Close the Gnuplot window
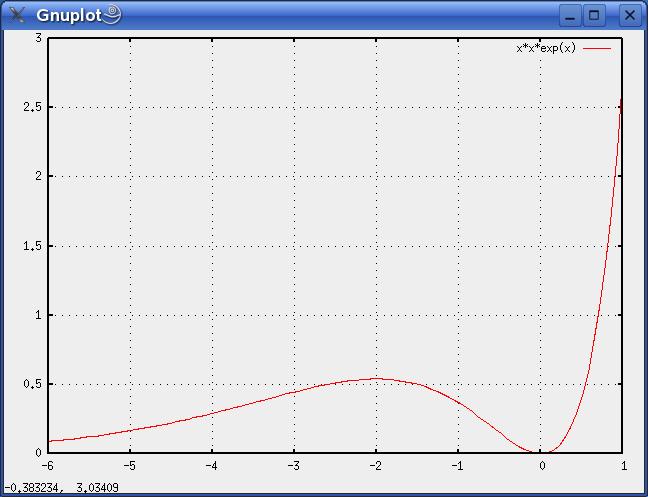Viewport: 648px width, 497px height. (x=630, y=16)
